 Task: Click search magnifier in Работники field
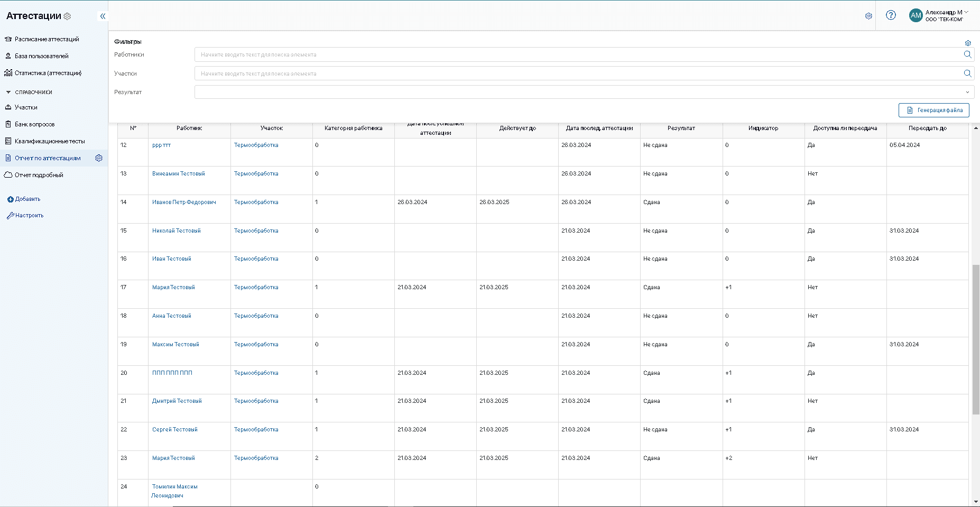(967, 54)
